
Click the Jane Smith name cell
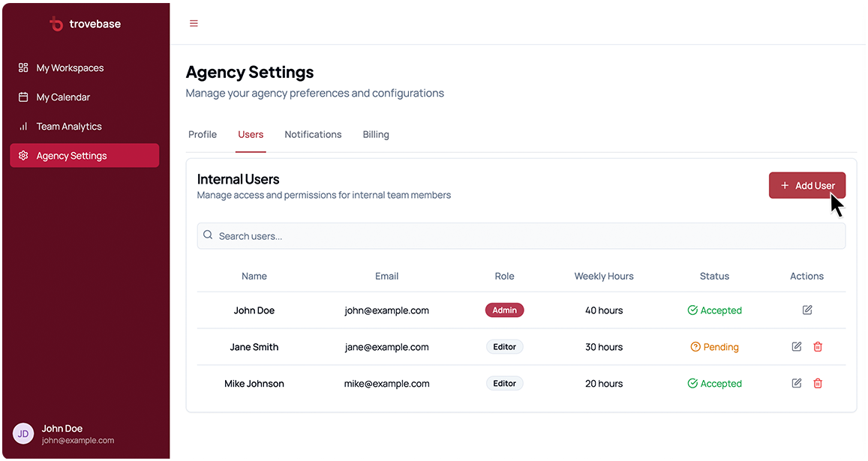point(254,347)
